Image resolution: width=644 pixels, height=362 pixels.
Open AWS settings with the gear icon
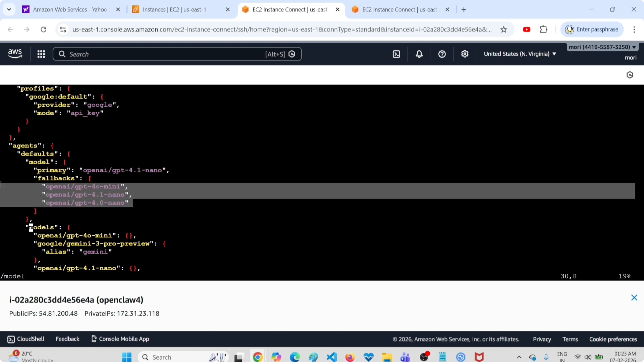coord(465,54)
